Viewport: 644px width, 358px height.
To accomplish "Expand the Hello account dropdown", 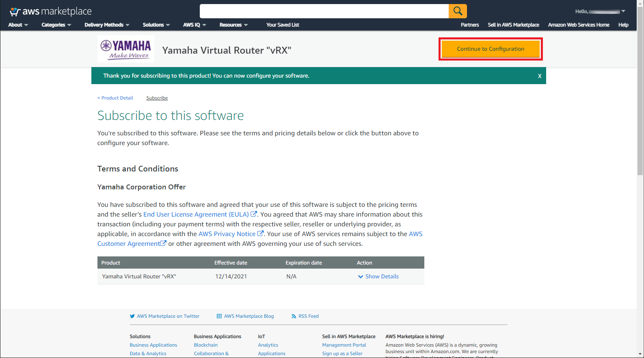I will click(600, 11).
